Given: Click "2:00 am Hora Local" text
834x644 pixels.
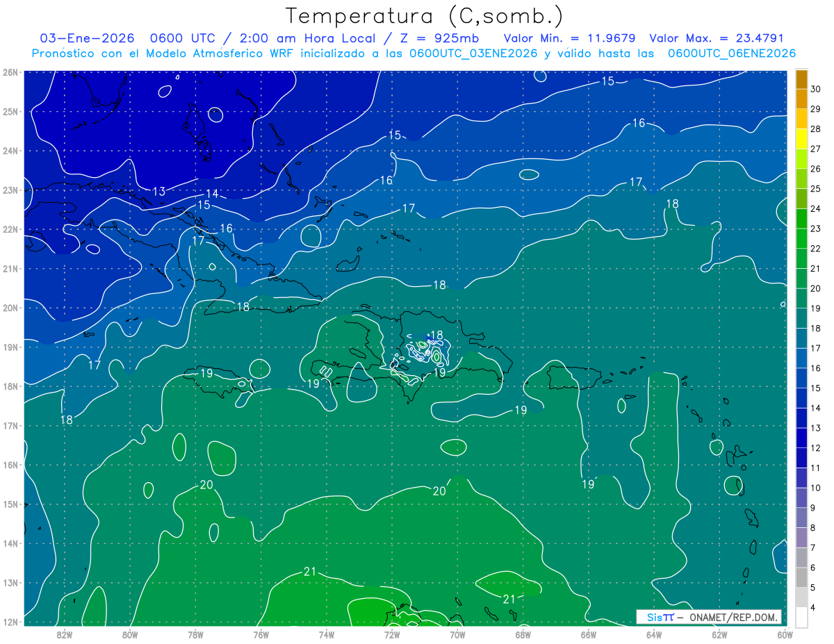Looking at the screenshot, I should pyautogui.click(x=307, y=38).
